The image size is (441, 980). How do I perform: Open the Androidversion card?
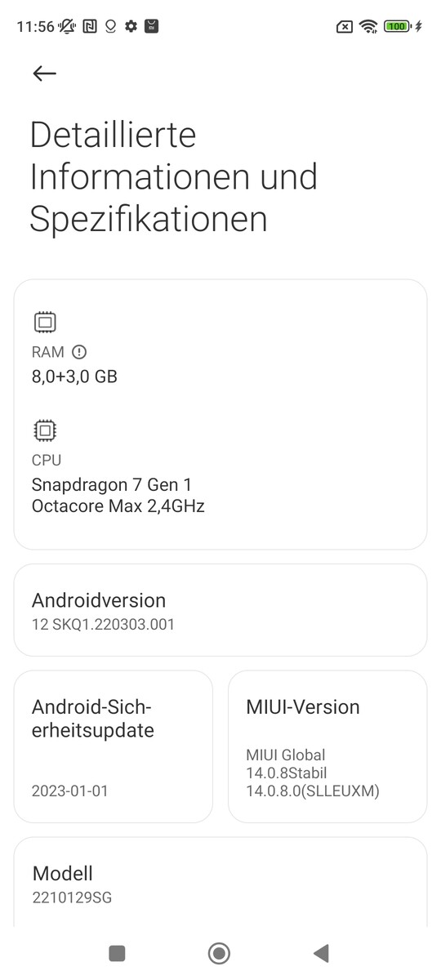(220, 610)
